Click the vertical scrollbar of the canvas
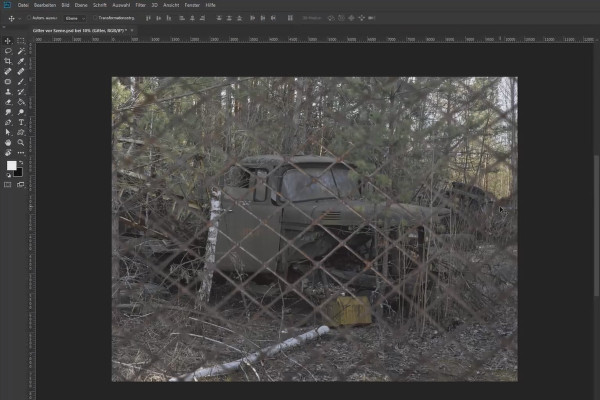Viewport: 600px width, 400px height. click(x=597, y=226)
